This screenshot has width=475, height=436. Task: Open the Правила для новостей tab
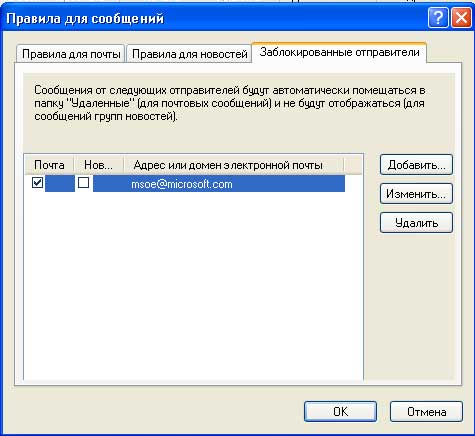pos(189,54)
